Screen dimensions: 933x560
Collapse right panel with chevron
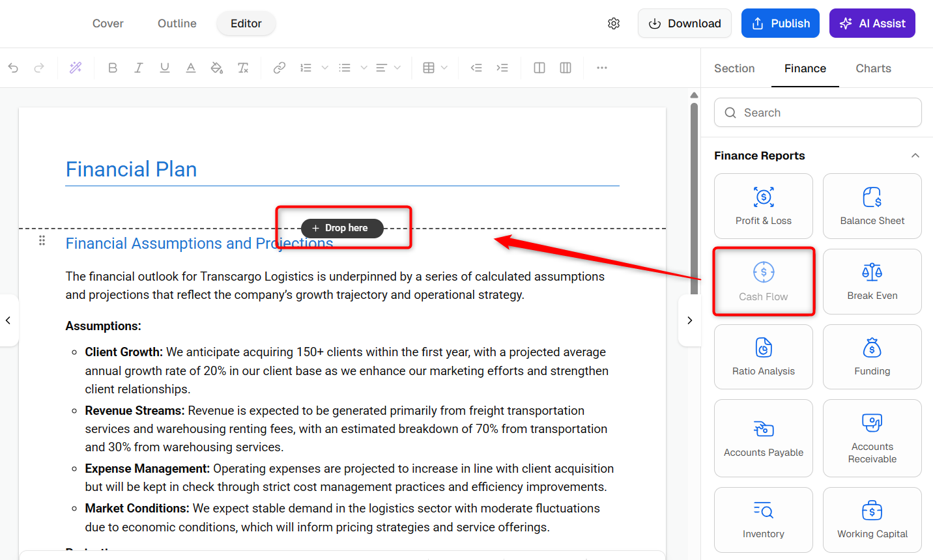(689, 320)
